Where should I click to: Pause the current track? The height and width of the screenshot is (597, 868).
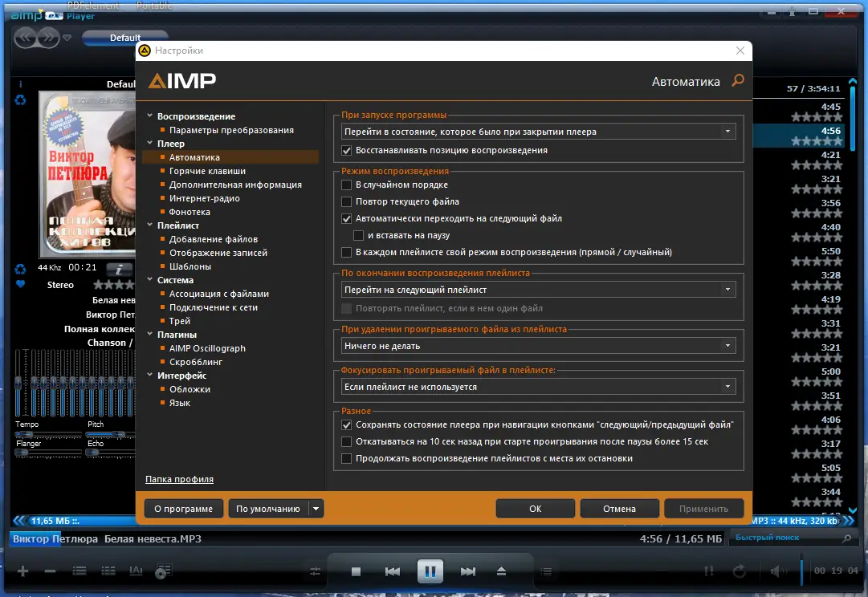(430, 571)
